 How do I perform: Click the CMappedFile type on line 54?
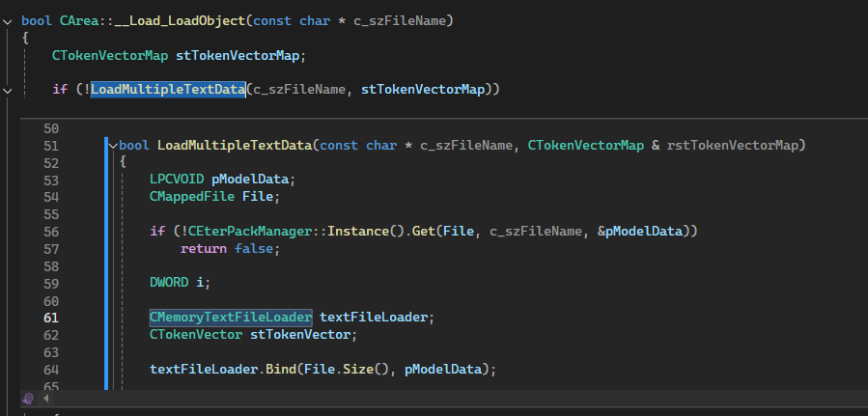tap(192, 196)
